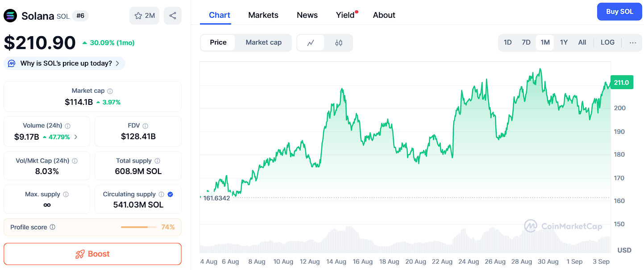644x270 pixels.
Task: Click the rocket icon on Boost
Action: [x=80, y=254]
